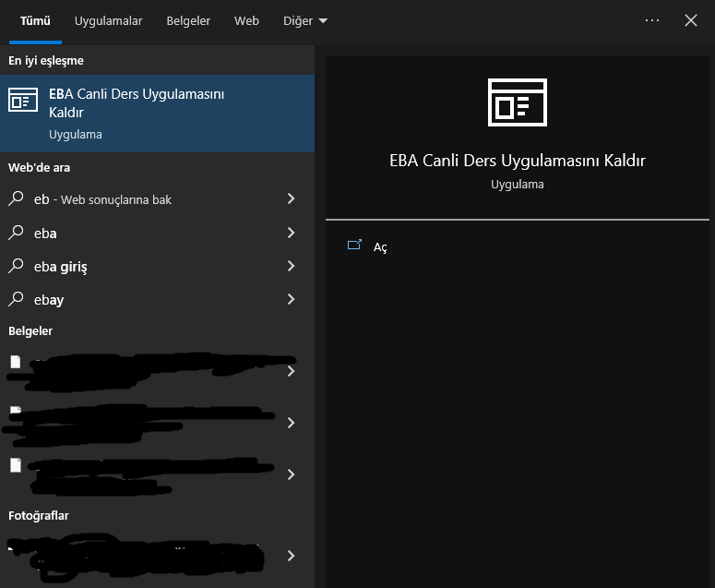The width and height of the screenshot is (715, 588).
Task: Click the search icon next to 'eb'
Action: click(16, 198)
